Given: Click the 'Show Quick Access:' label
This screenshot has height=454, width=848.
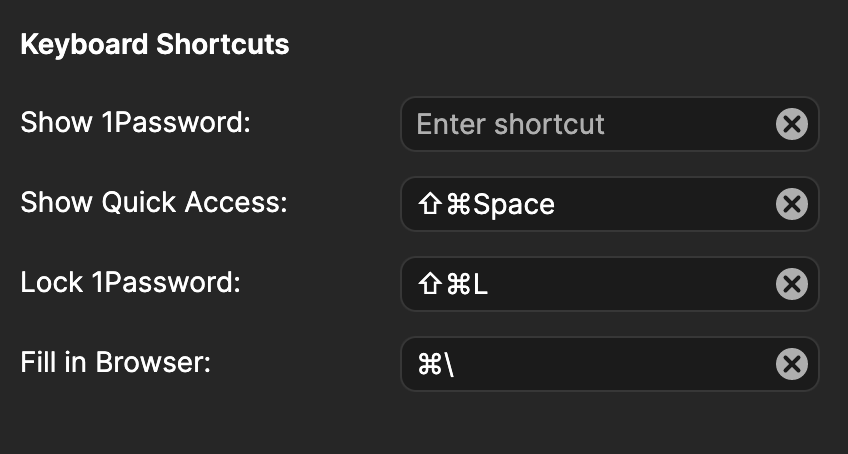Looking at the screenshot, I should [154, 203].
